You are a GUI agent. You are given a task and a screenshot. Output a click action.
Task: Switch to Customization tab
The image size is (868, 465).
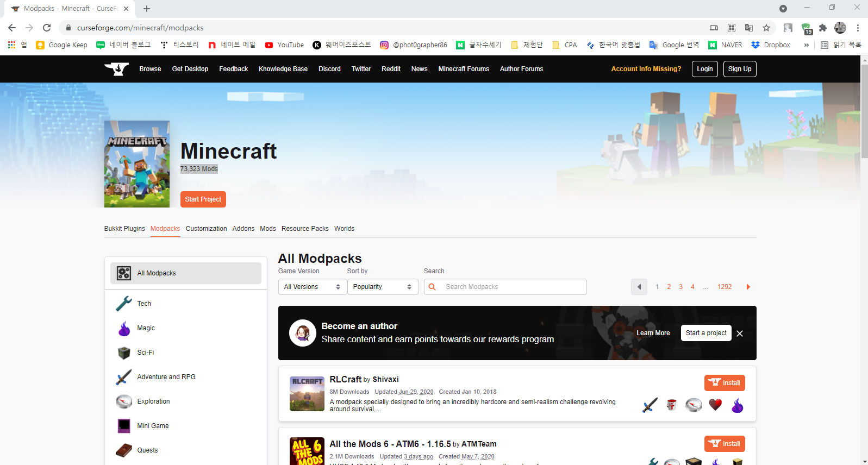pos(206,229)
